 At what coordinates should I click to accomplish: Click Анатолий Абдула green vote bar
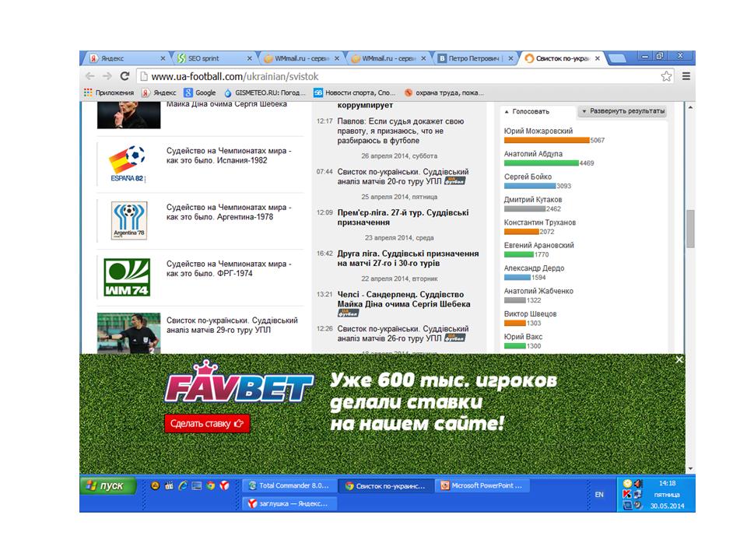(542, 163)
